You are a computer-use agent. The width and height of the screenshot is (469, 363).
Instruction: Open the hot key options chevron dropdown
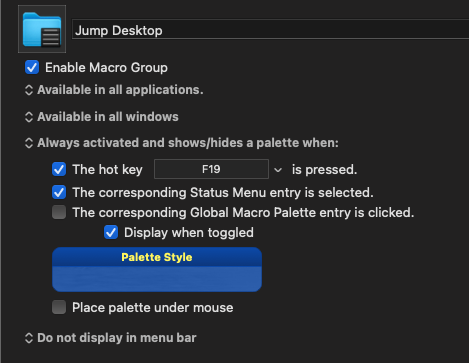pos(278,170)
